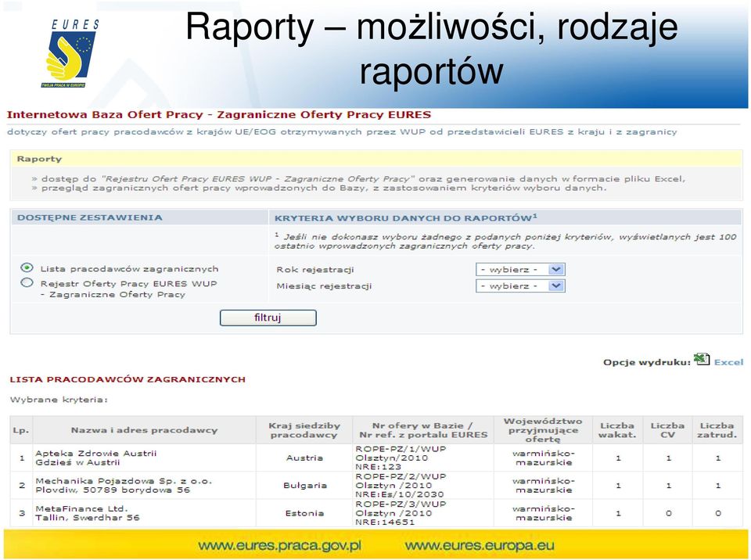Click Kraj siedziby pracodawcy column header
This screenshot has width=751, height=560.
(304, 430)
